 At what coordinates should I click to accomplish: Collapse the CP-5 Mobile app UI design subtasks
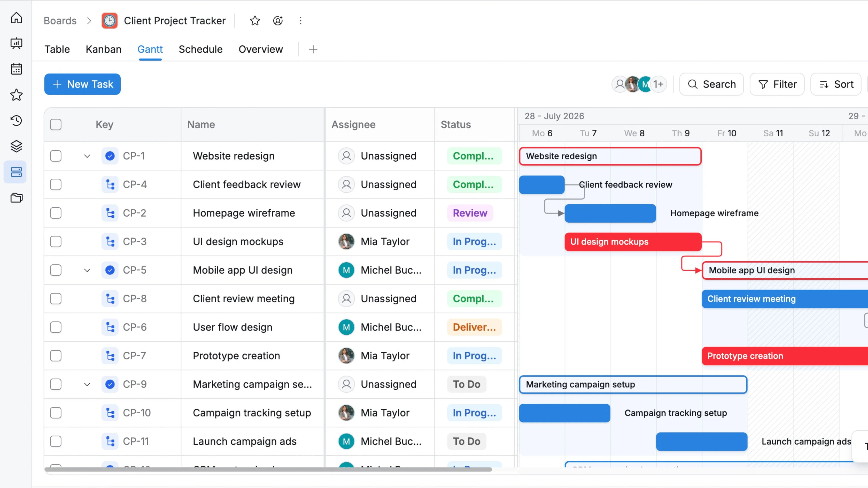click(87, 270)
